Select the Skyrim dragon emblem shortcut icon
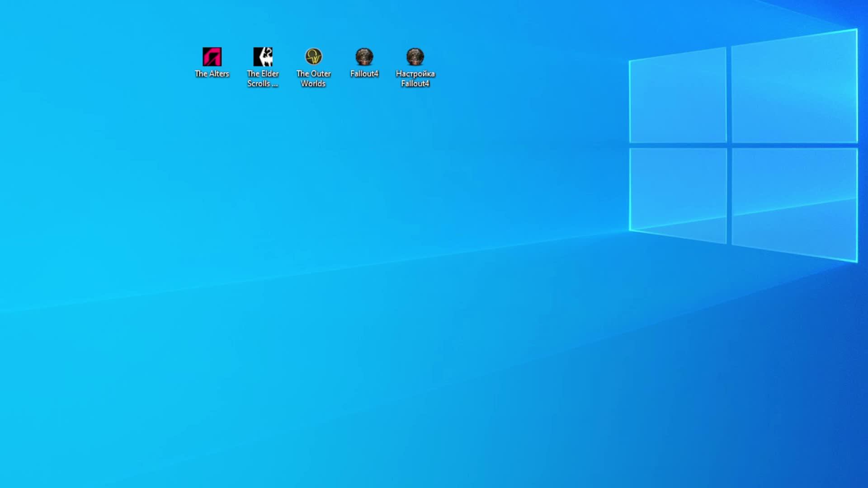868x488 pixels. 263,57
